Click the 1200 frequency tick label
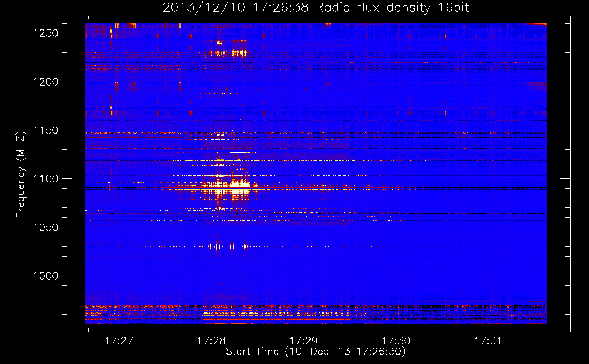589x364 pixels. 46,82
